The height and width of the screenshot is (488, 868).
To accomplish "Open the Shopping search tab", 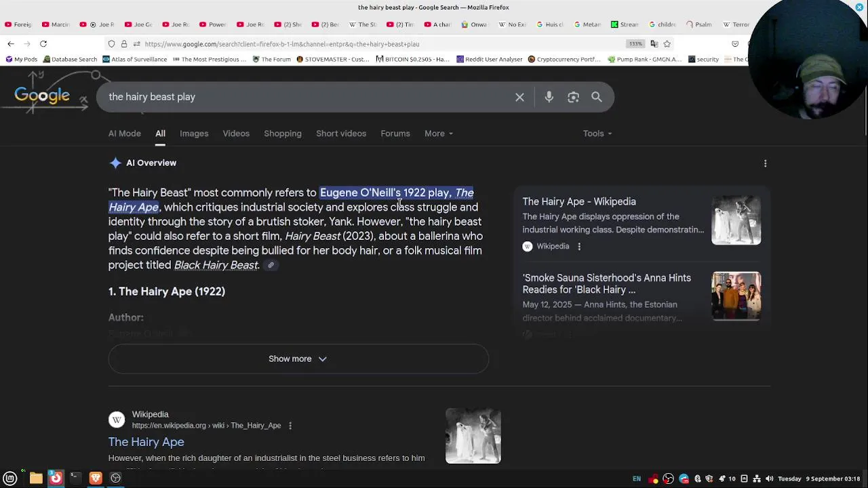I will (283, 134).
